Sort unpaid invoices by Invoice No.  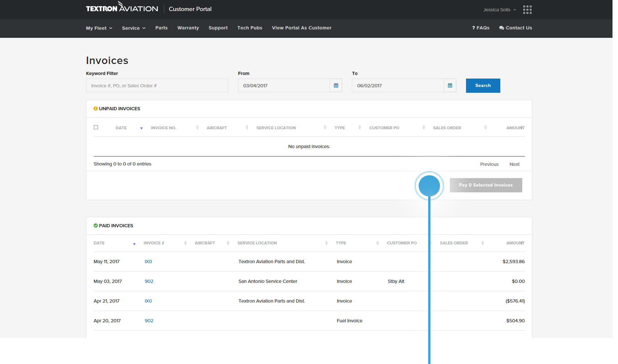(x=164, y=128)
